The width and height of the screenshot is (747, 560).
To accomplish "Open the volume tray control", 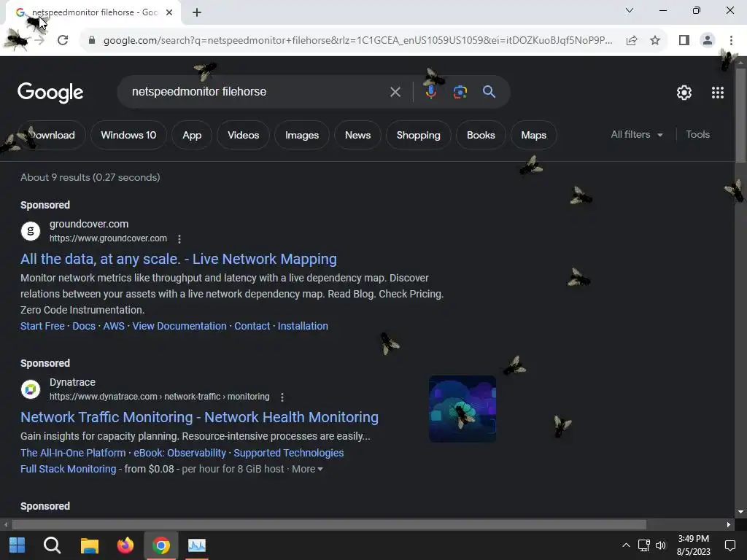I will pyautogui.click(x=661, y=545).
